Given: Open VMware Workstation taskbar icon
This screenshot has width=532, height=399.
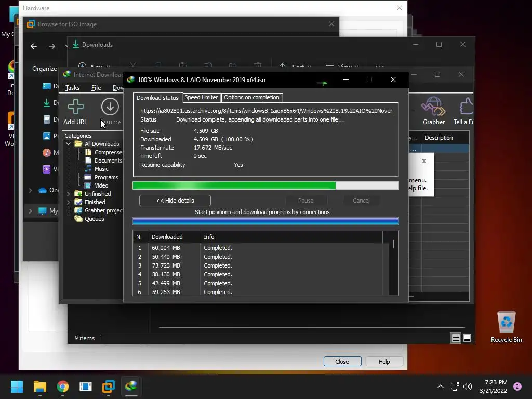Looking at the screenshot, I should [109, 387].
